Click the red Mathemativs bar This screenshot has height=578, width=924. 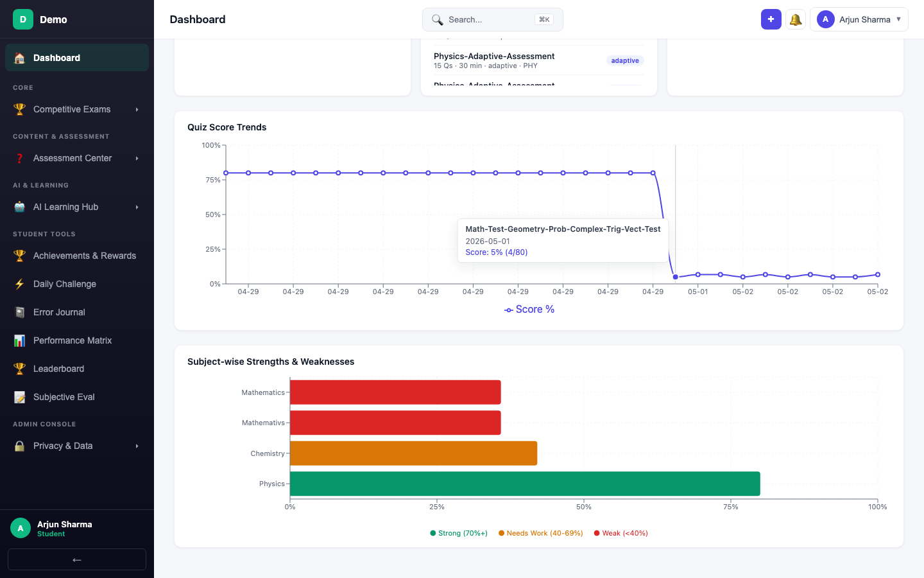pyautogui.click(x=395, y=423)
